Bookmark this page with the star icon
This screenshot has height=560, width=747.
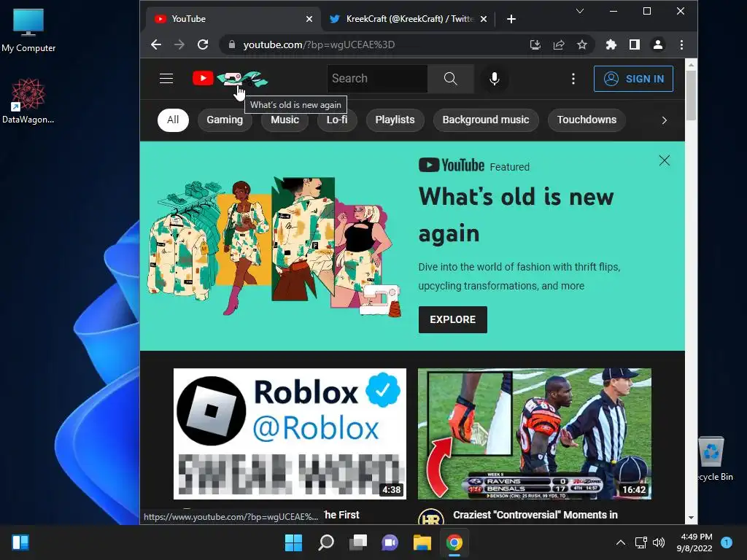coord(581,44)
